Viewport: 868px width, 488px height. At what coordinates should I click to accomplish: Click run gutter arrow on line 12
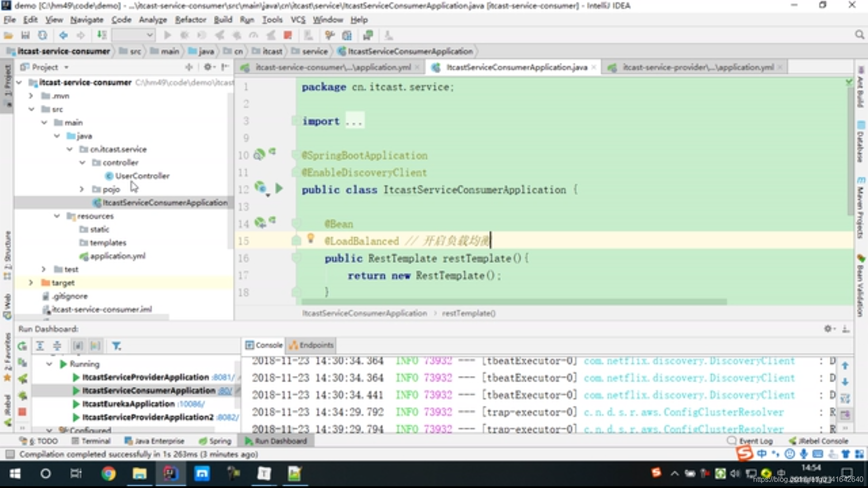[279, 188]
